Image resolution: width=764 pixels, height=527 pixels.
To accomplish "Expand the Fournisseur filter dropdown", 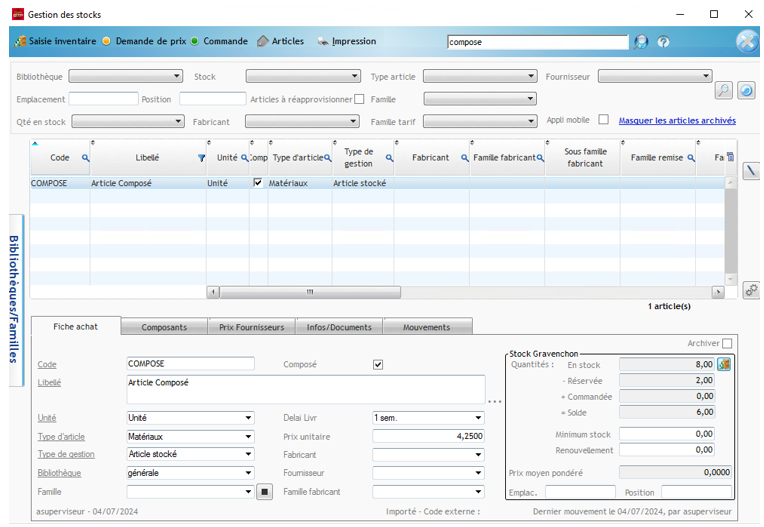I will pyautogui.click(x=655, y=76).
